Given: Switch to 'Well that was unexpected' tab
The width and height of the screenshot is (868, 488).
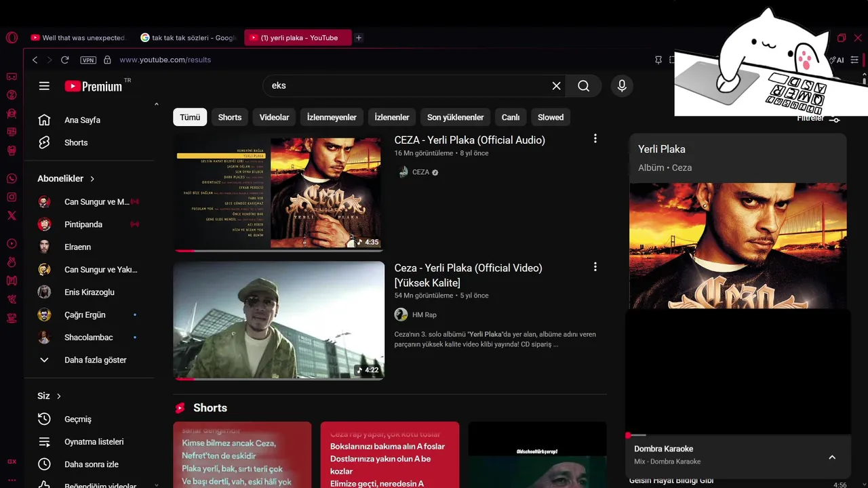Looking at the screenshot, I should (79, 38).
